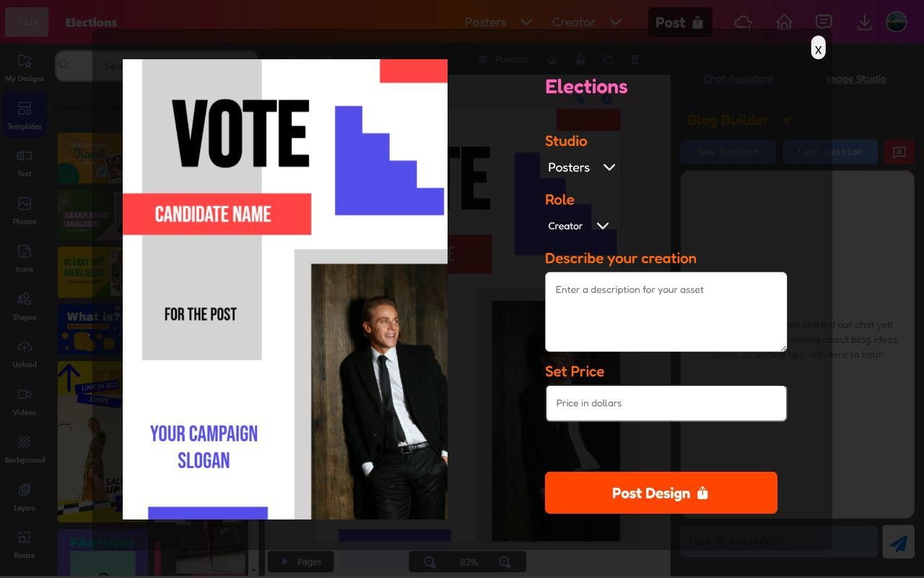Click the zoom out magnifier icon

tap(430, 562)
